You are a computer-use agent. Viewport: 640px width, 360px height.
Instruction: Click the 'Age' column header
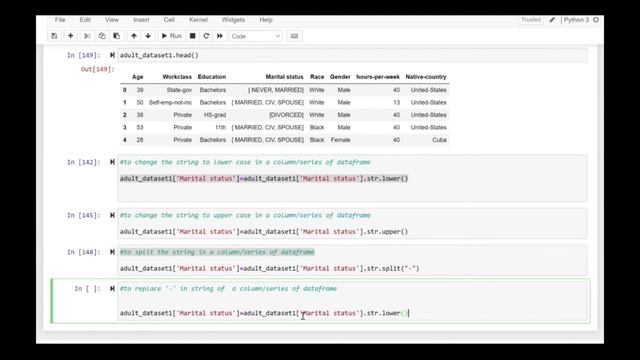click(138, 77)
